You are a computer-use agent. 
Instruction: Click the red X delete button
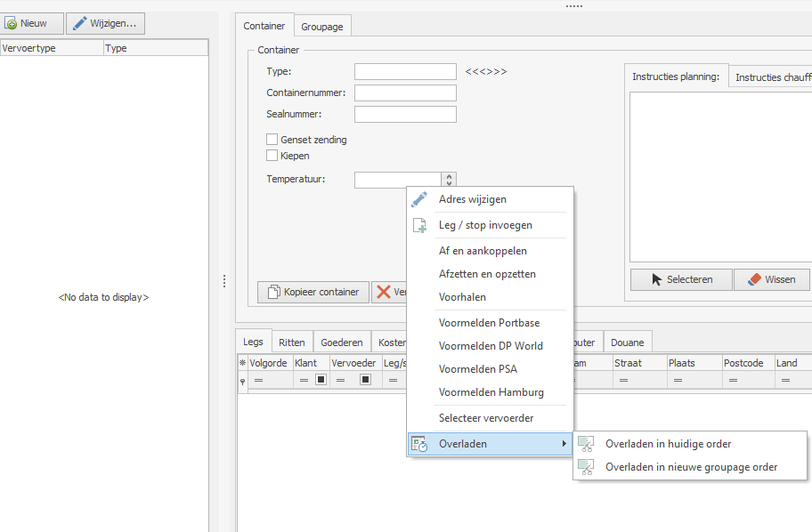click(x=389, y=292)
